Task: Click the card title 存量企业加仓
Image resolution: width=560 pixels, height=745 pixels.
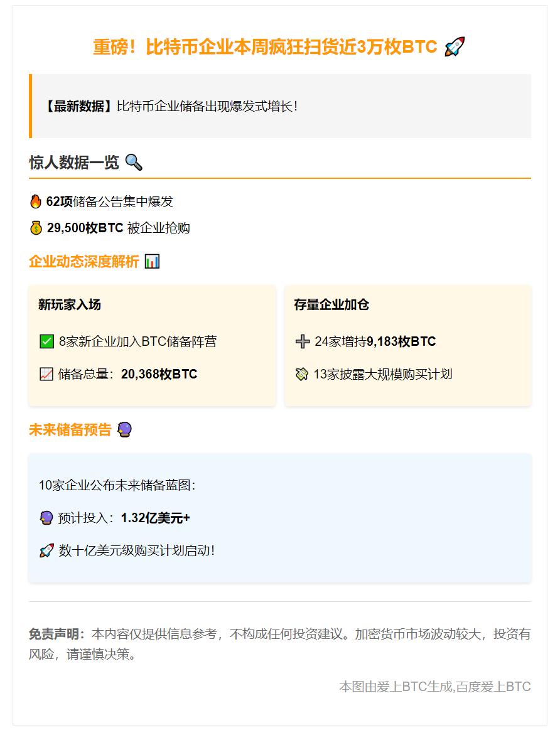Action: pyautogui.click(x=331, y=304)
